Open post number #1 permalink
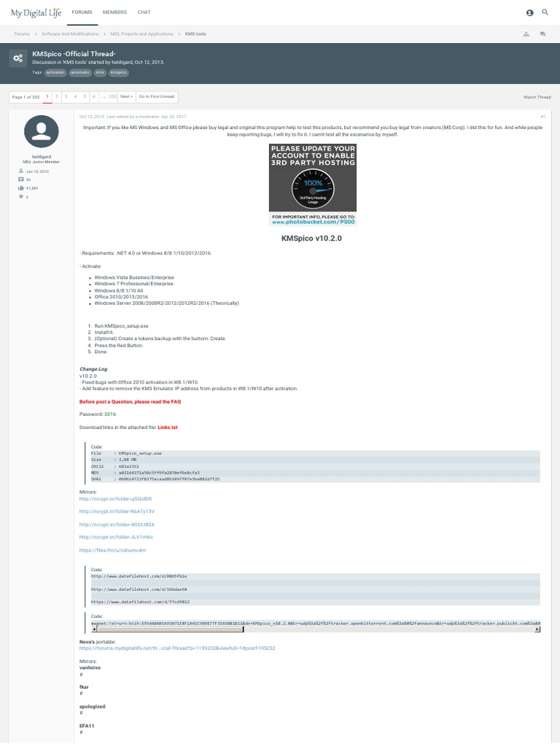Screen dimensions: 560x747 tap(542, 117)
